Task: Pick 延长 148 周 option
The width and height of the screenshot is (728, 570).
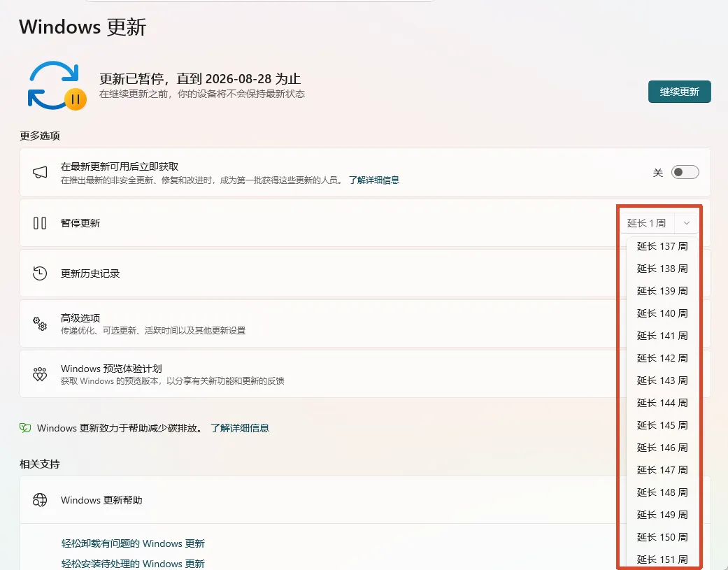Action: click(662, 492)
